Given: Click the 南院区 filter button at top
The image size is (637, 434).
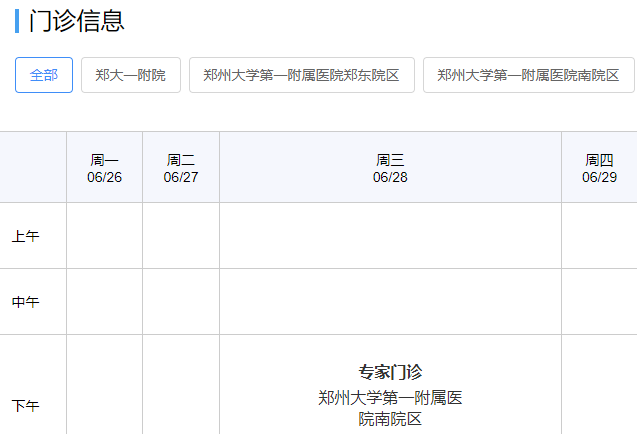Looking at the screenshot, I should 528,75.
